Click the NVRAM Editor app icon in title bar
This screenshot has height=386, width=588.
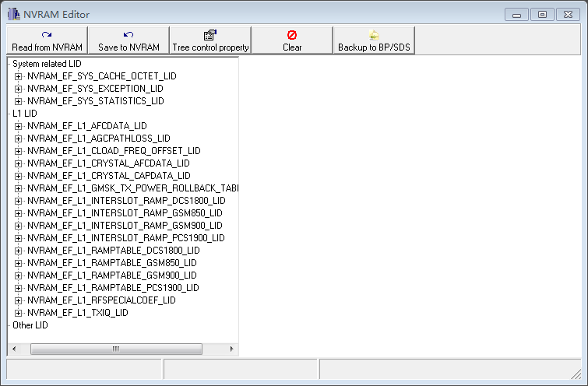pyautogui.click(x=14, y=14)
